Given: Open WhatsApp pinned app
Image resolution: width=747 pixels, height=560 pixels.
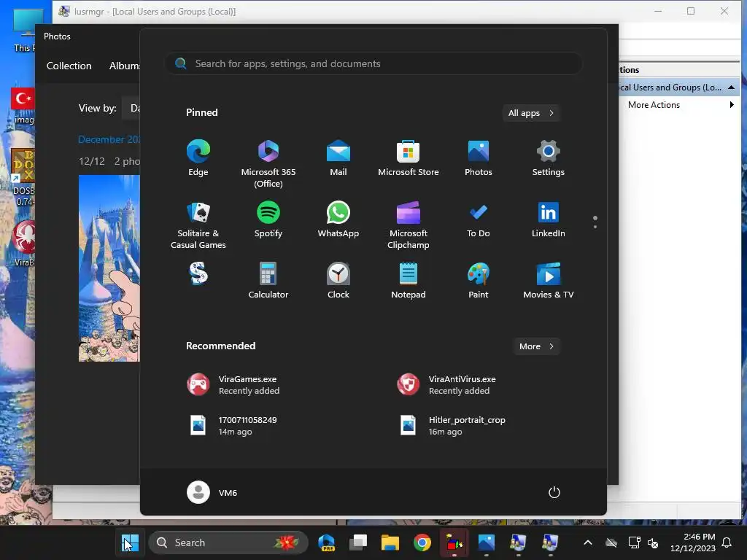Looking at the screenshot, I should click(x=338, y=219).
